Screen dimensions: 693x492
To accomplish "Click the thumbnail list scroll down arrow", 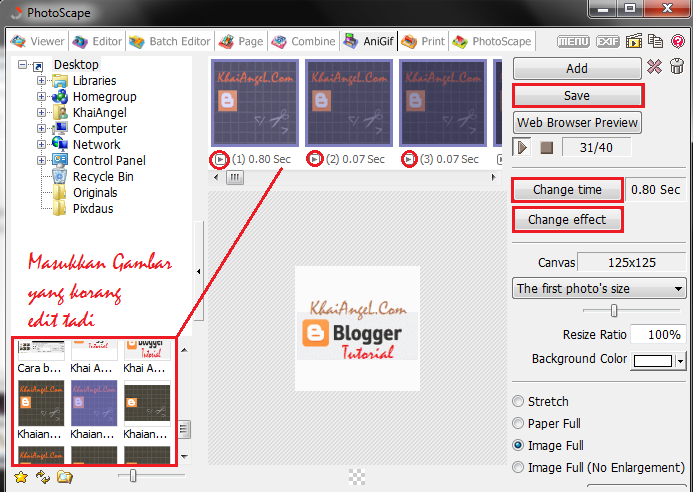I will point(184,457).
